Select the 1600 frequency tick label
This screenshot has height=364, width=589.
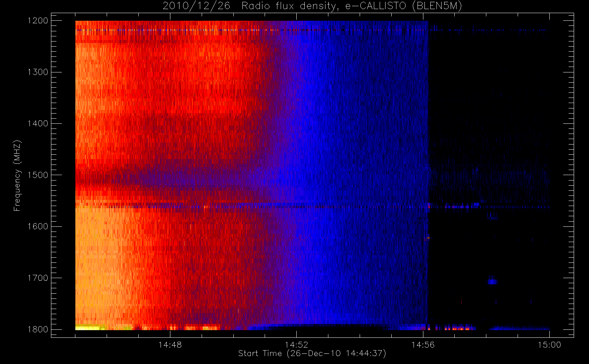[38, 226]
